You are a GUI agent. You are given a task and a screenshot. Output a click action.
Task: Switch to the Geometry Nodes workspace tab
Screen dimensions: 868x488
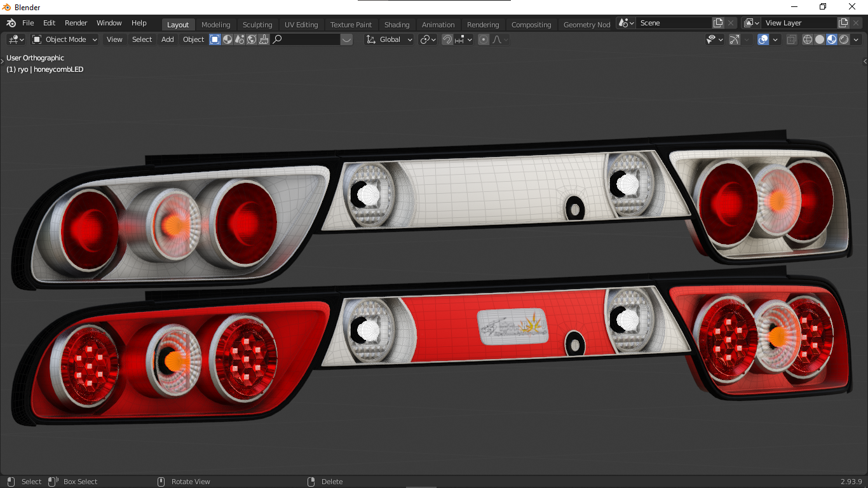point(587,25)
